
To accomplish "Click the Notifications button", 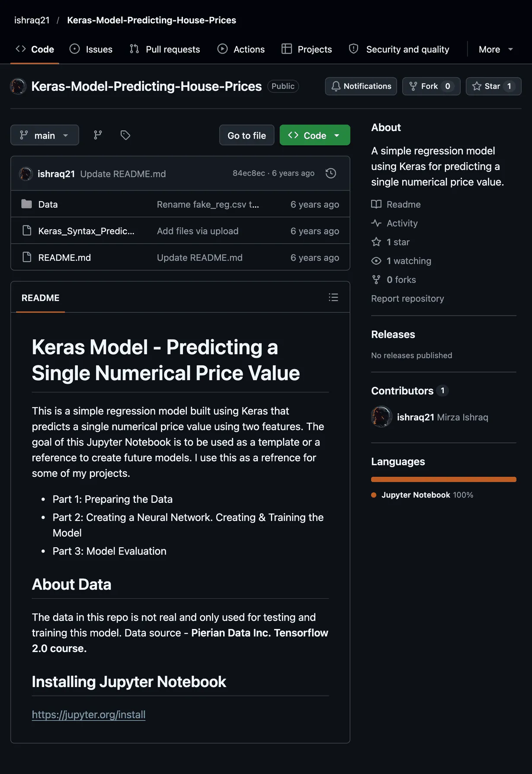I will click(x=361, y=86).
